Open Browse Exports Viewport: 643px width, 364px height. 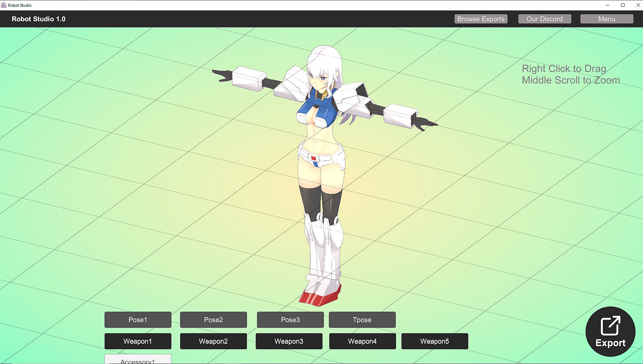(x=481, y=19)
